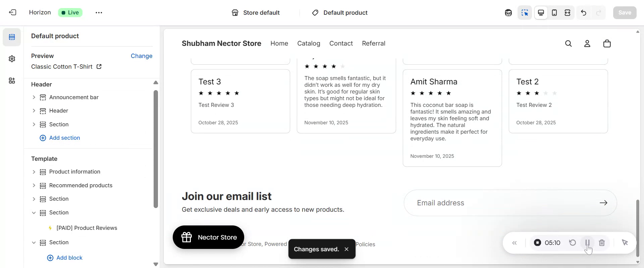This screenshot has height=268, width=644.
Task: Toggle the inspector selection tool icon
Action: click(x=525, y=13)
